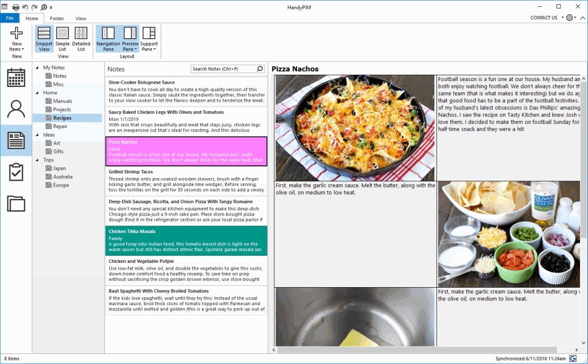Click the pizza nachos skillet photo

[355, 128]
